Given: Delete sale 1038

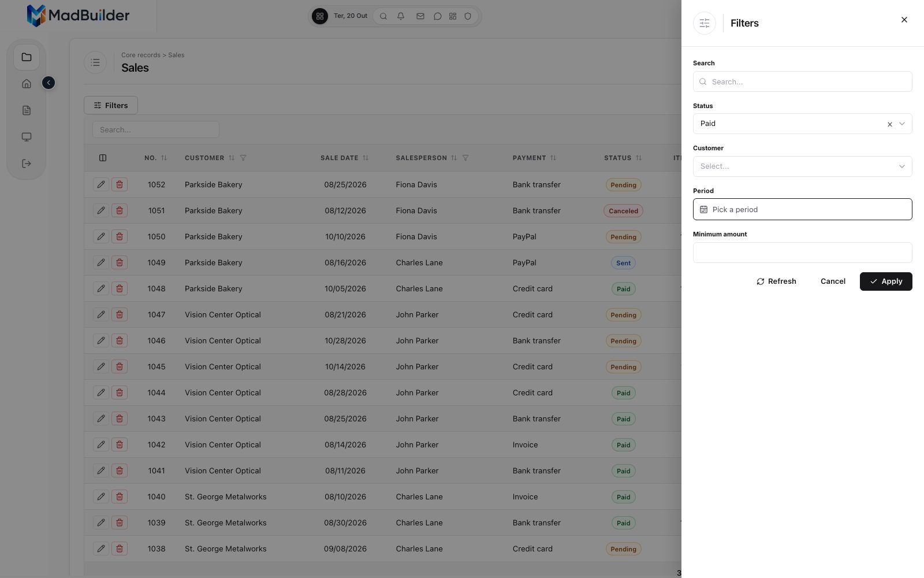Looking at the screenshot, I should [120, 549].
